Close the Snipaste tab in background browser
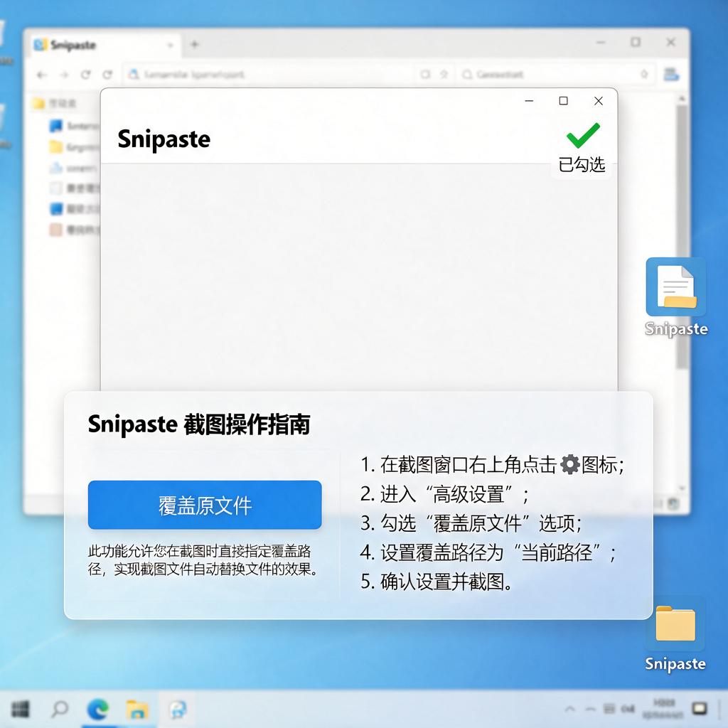The width and height of the screenshot is (728, 728). click(x=171, y=45)
